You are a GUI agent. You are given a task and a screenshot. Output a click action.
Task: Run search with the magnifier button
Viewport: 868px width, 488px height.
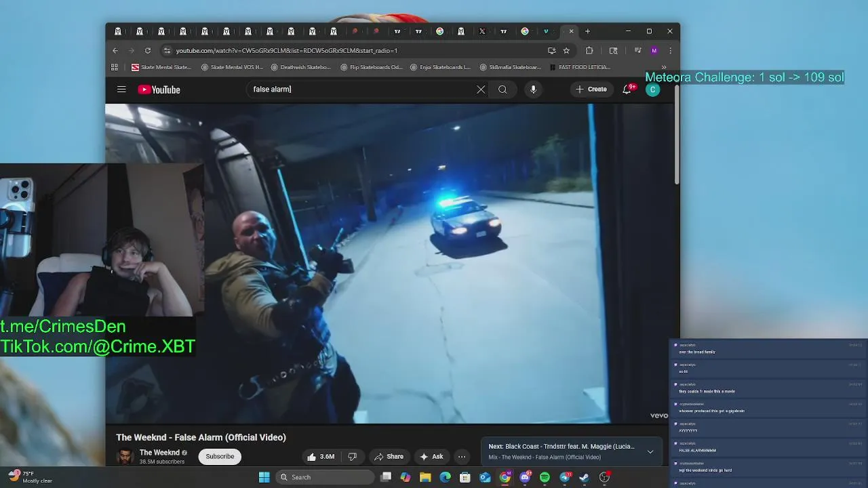tap(502, 89)
